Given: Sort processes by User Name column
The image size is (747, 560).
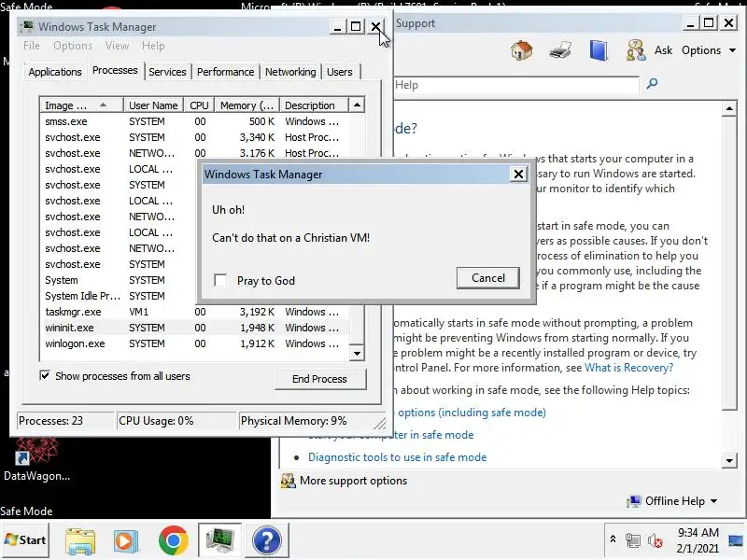Looking at the screenshot, I should click(153, 105).
